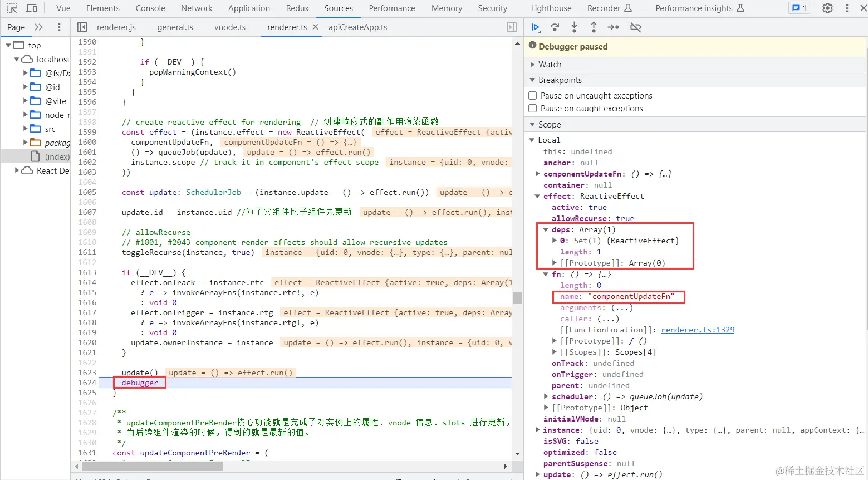
Task: Open the DevTools three-dot customize menu
Action: pos(847,8)
